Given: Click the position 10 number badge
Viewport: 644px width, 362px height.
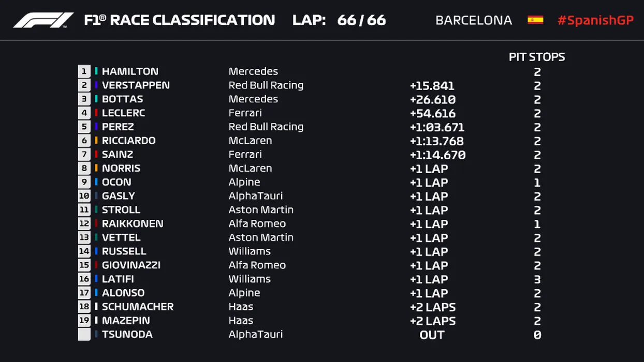Looking at the screenshot, I should [x=84, y=196].
